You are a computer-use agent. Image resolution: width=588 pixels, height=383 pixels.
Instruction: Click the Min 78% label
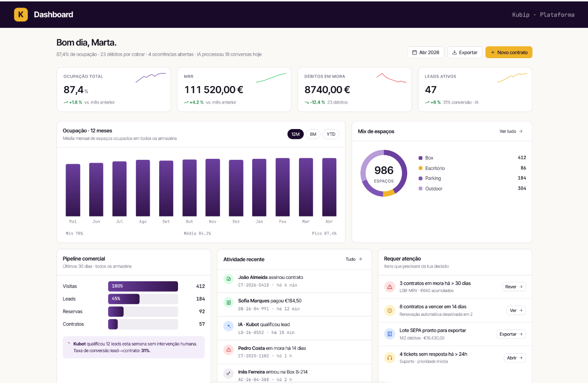coord(74,234)
